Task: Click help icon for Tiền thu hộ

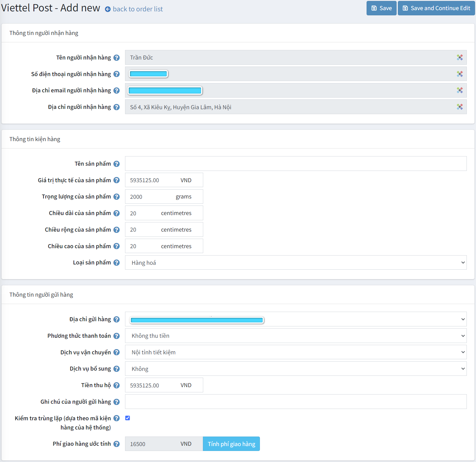Action: [116, 385]
